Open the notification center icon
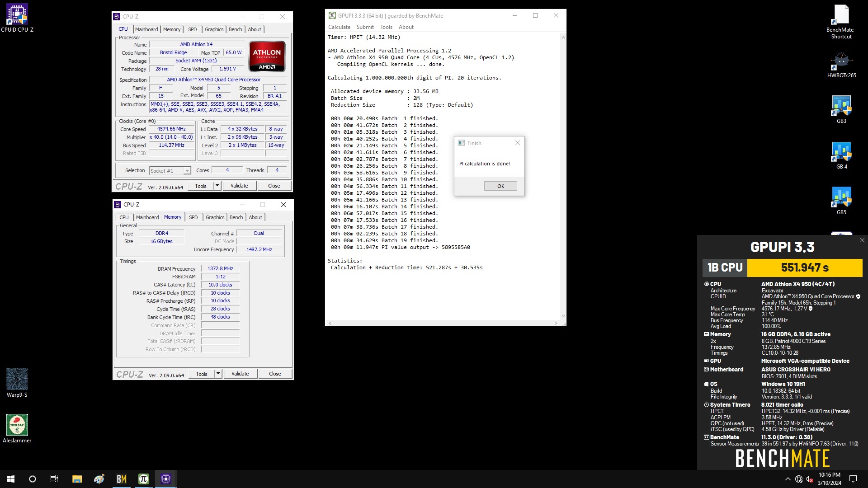Viewport: 868px width, 488px height. point(853,479)
